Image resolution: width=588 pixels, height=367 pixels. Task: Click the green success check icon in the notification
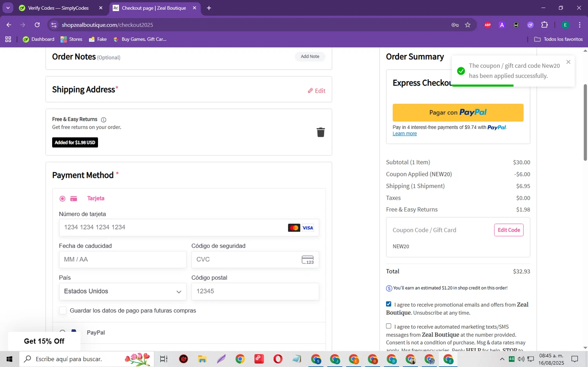tap(461, 71)
